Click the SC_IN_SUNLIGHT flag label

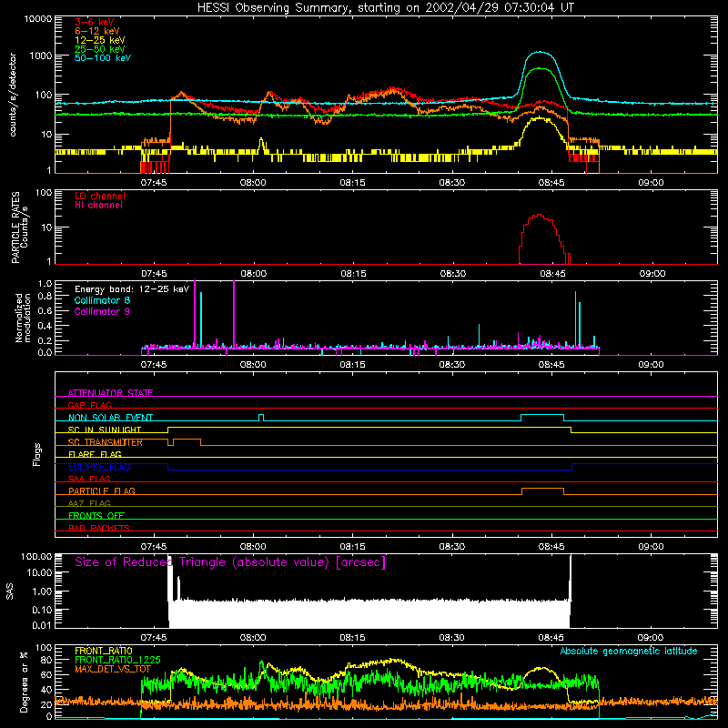coord(105,430)
